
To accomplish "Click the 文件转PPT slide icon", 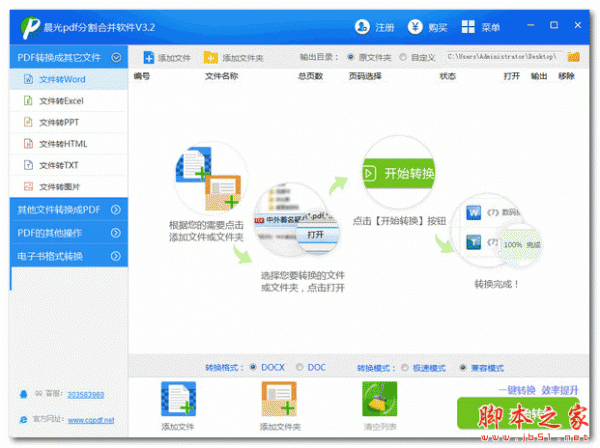I will point(28,122).
